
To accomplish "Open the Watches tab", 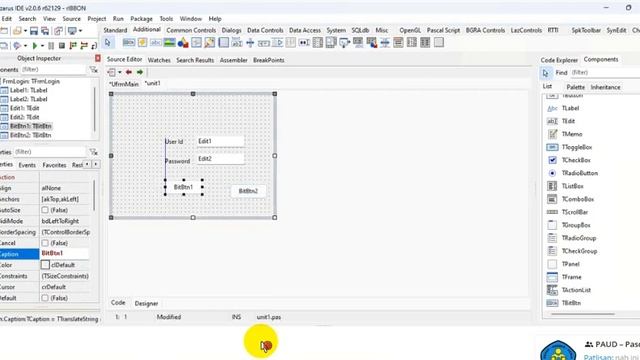I will pyautogui.click(x=159, y=60).
